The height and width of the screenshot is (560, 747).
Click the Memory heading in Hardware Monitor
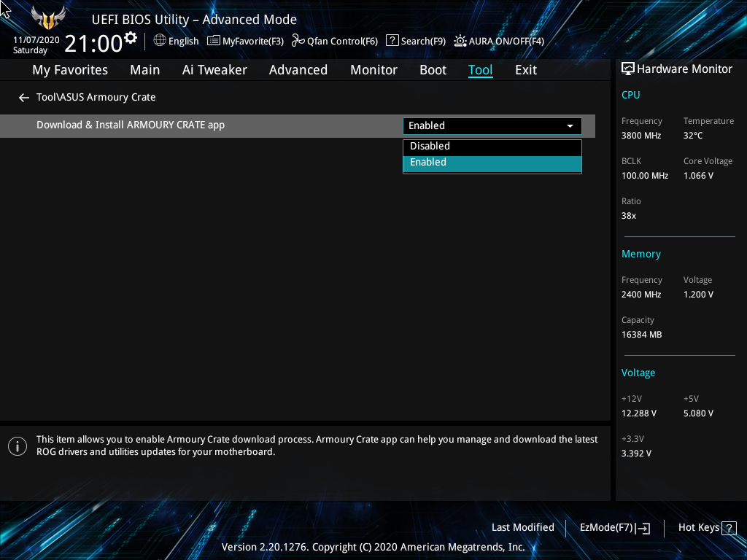(641, 254)
